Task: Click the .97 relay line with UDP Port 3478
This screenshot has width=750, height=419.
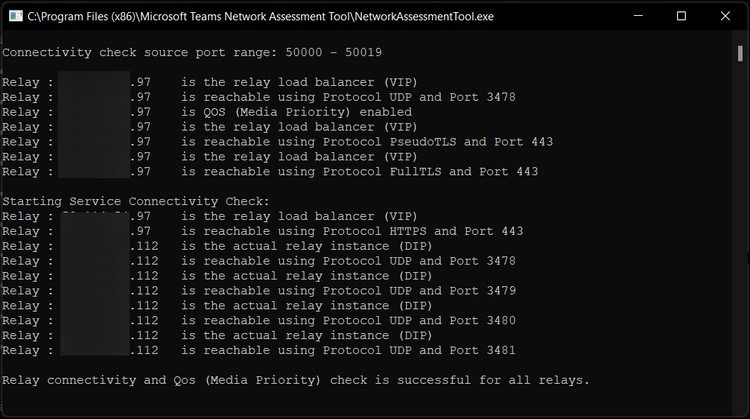Action: [348, 97]
